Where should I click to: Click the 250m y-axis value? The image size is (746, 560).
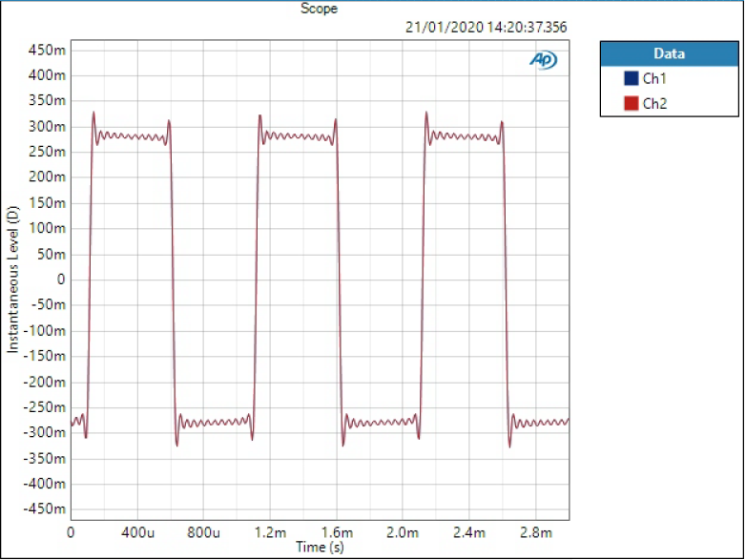47,152
